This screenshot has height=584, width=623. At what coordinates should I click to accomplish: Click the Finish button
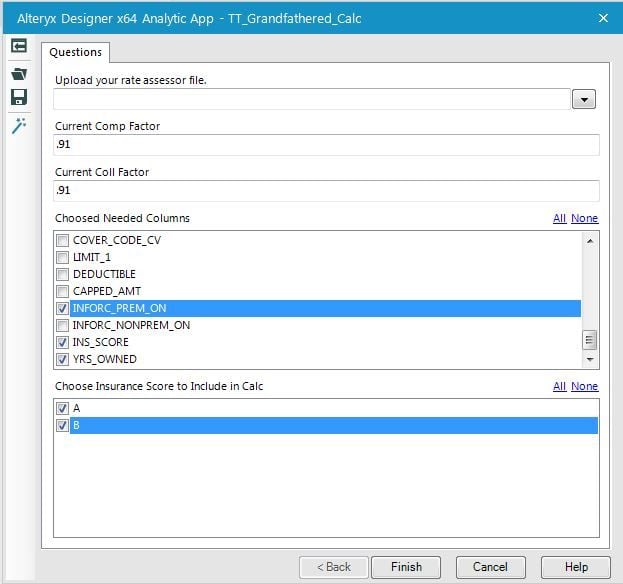[406, 567]
